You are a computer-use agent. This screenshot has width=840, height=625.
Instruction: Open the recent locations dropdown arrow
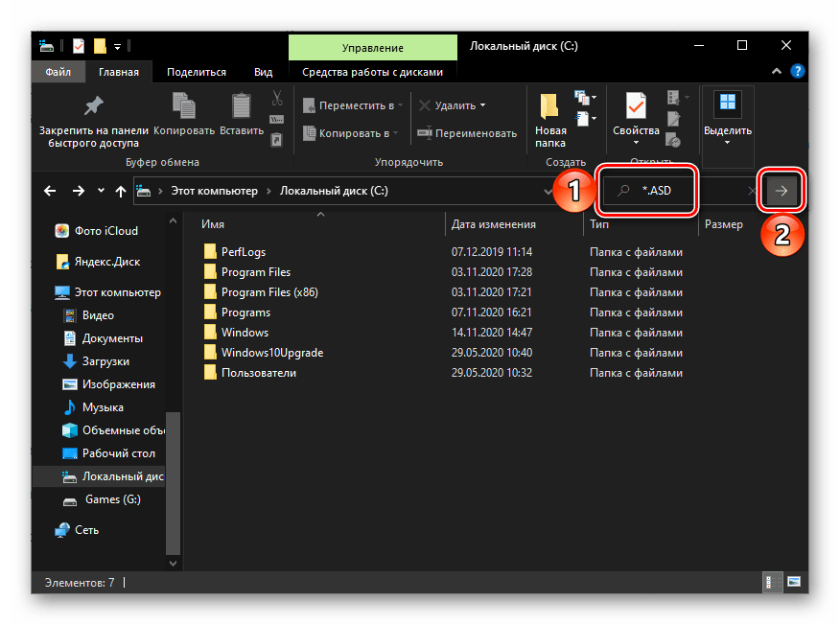click(x=101, y=191)
